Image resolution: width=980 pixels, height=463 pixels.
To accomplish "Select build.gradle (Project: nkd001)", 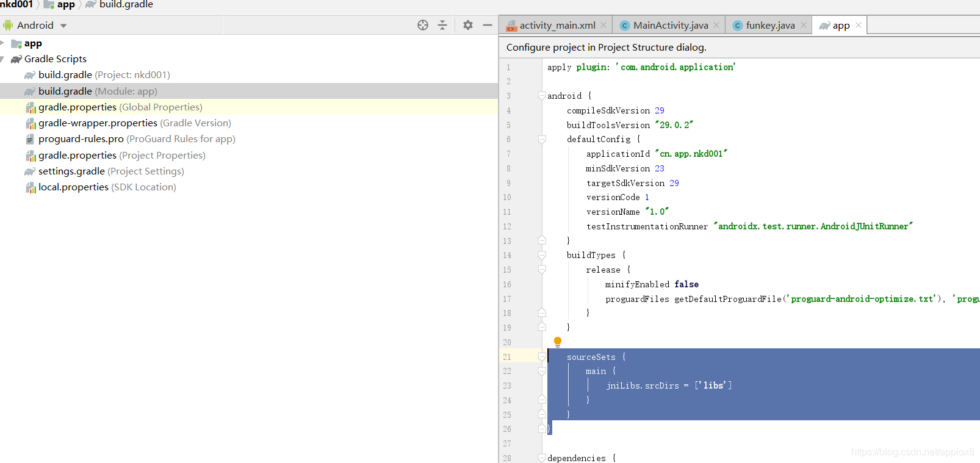I will (x=104, y=75).
